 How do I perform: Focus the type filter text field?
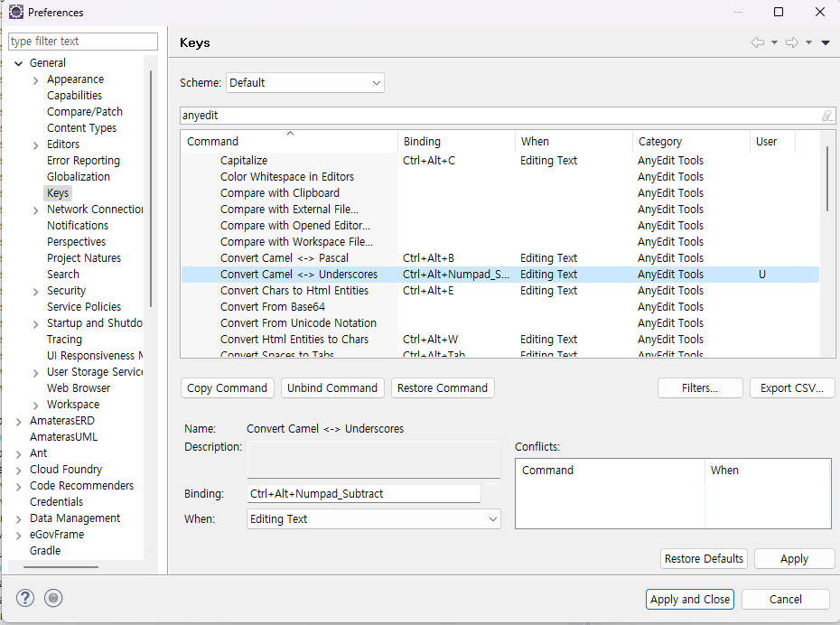tap(83, 42)
